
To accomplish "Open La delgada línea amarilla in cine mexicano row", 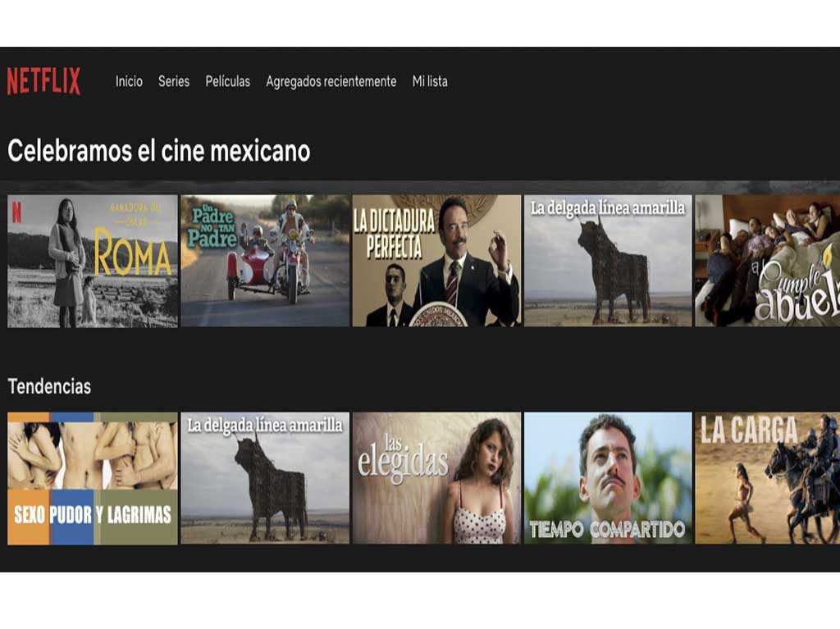I will pyautogui.click(x=608, y=261).
